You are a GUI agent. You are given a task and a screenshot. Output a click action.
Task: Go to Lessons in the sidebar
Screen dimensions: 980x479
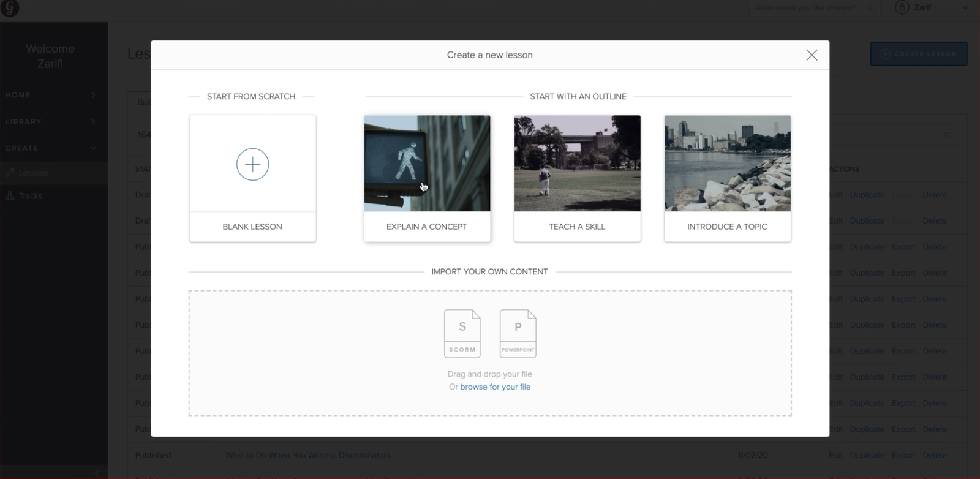(34, 173)
